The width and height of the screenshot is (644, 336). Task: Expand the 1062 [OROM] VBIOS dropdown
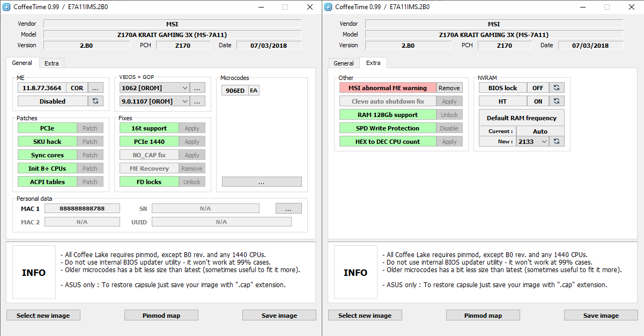[184, 87]
